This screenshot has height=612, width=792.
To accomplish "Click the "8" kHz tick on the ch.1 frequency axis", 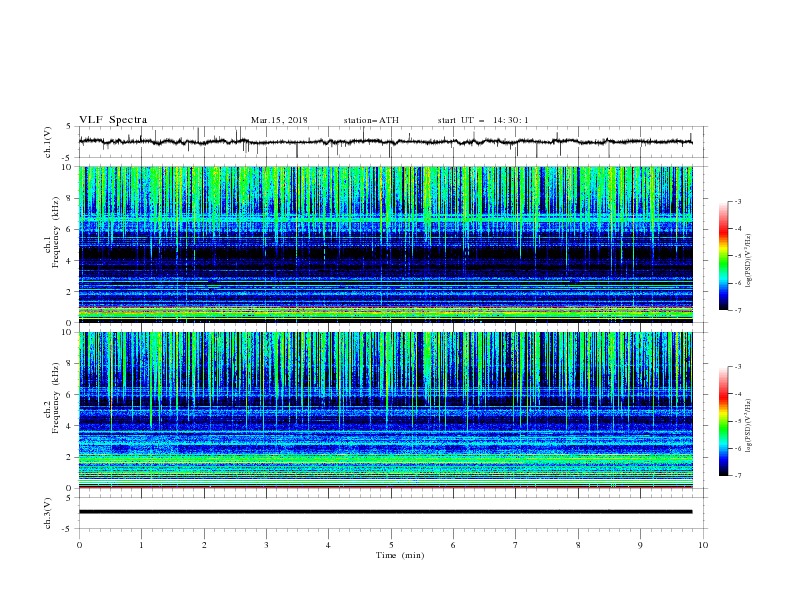I will 70,198.
